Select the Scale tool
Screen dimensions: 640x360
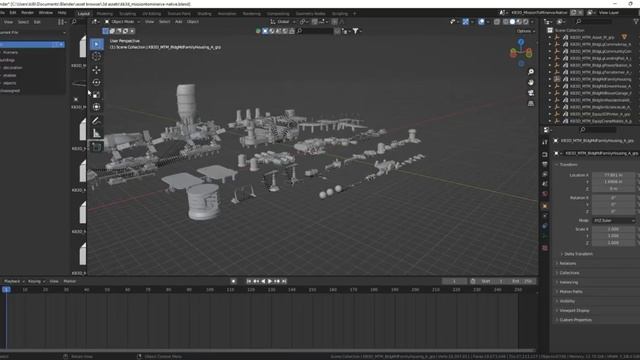click(x=96, y=95)
